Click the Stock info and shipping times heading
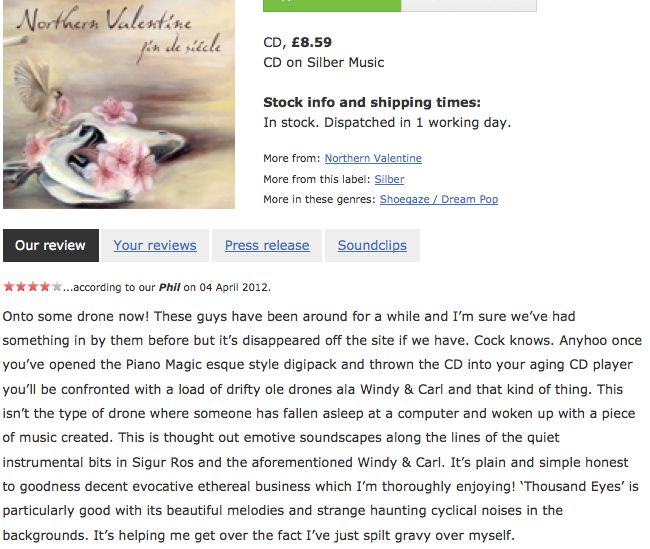 pos(372,102)
